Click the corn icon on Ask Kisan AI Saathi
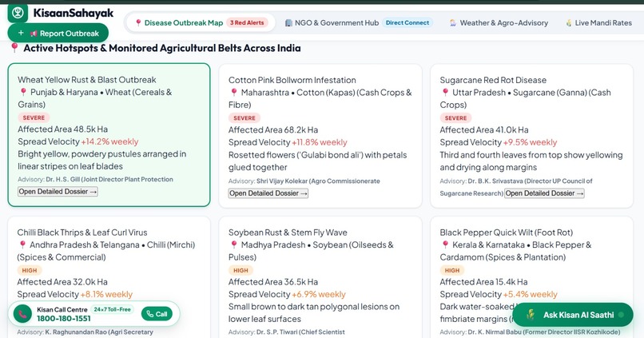This screenshot has width=644, height=338. point(531,315)
